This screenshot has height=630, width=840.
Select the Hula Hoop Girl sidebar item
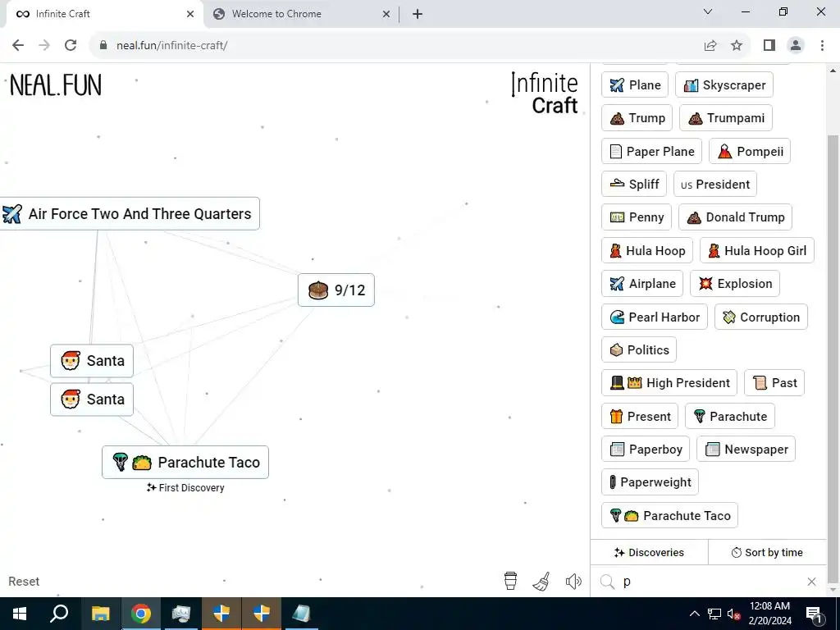757,250
